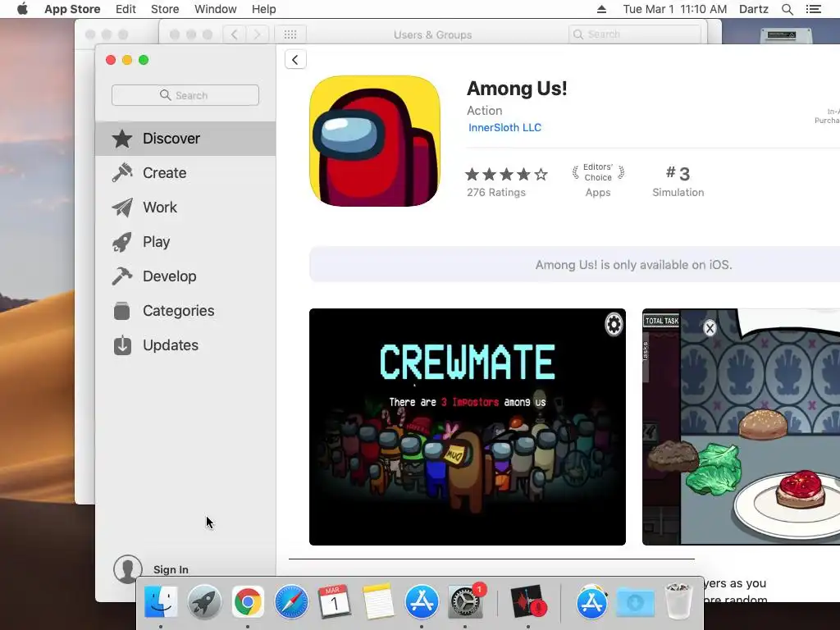This screenshot has height=630, width=840.
Task: Click back arrow in Users & Groups window
Action: point(234,34)
